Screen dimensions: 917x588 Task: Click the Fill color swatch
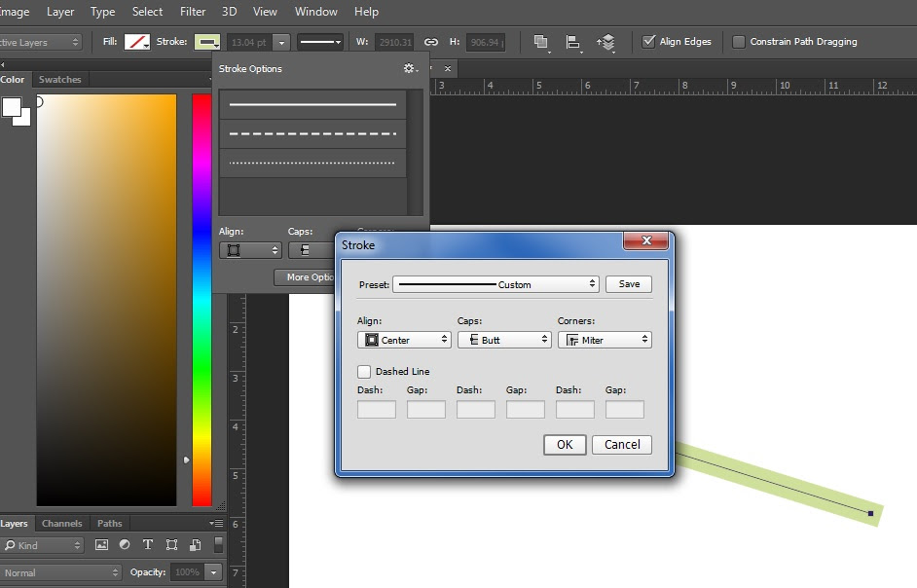(x=137, y=42)
